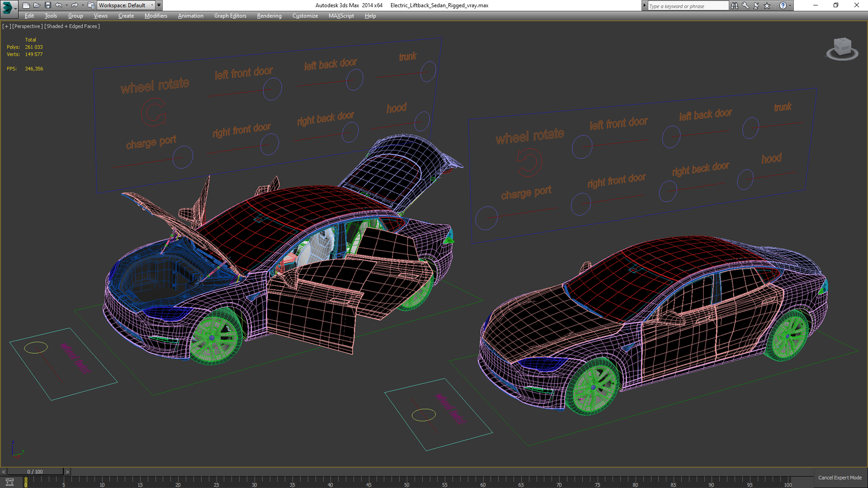Viewport: 868px width, 488px height.
Task: Click the ViewCube in the viewport
Action: coord(842,48)
